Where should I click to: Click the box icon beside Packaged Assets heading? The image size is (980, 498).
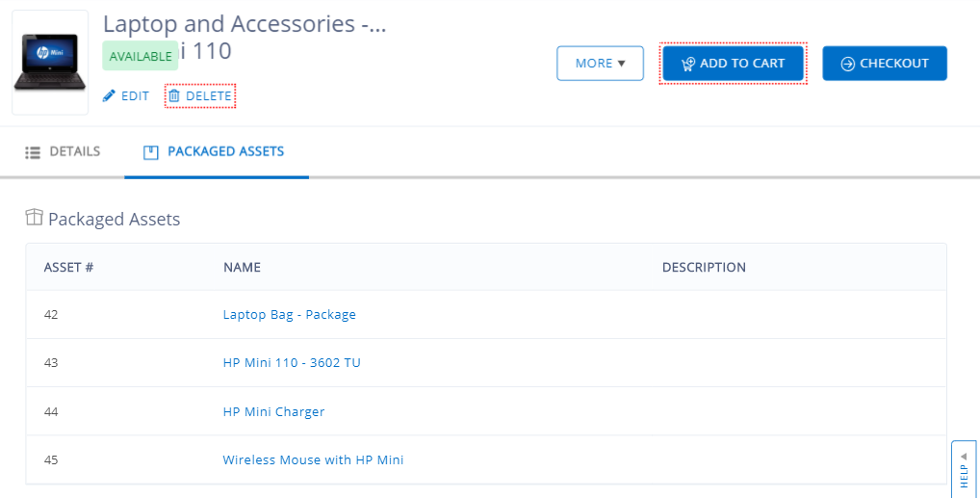[35, 219]
